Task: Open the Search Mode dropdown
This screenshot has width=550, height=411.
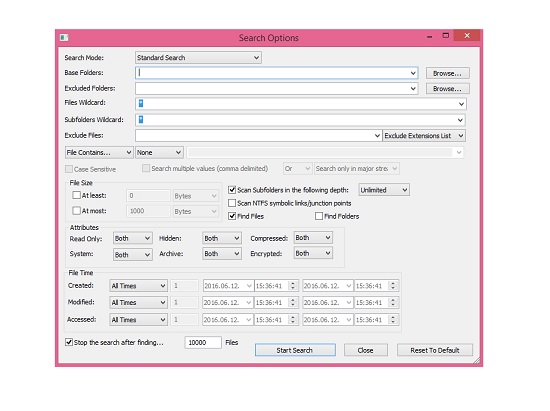Action: pos(198,58)
